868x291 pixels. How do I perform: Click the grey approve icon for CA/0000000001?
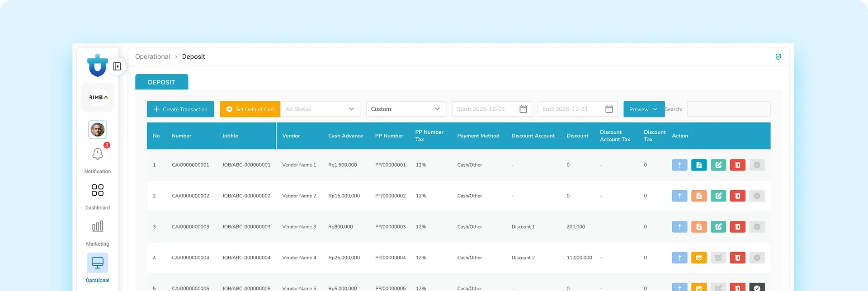pyautogui.click(x=757, y=165)
